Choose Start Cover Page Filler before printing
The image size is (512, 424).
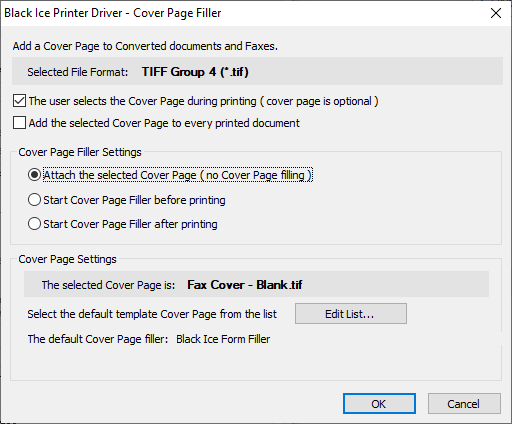point(34,200)
